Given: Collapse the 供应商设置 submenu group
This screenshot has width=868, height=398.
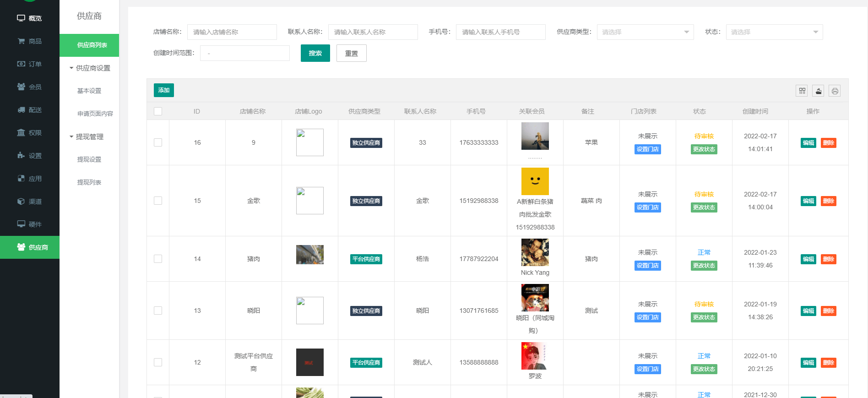Looking at the screenshot, I should pos(90,68).
